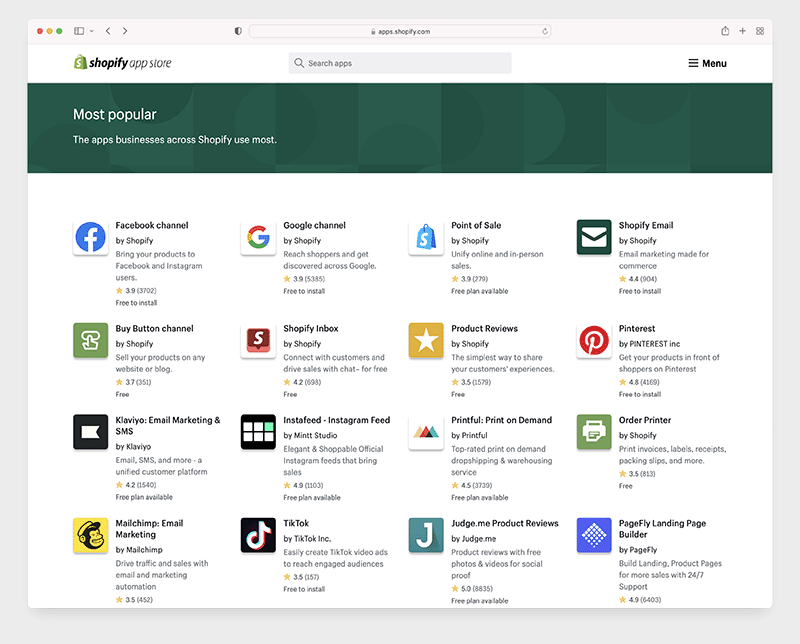Viewport: 800px width, 644px height.
Task: Open the Safari share button
Action: coord(725,31)
